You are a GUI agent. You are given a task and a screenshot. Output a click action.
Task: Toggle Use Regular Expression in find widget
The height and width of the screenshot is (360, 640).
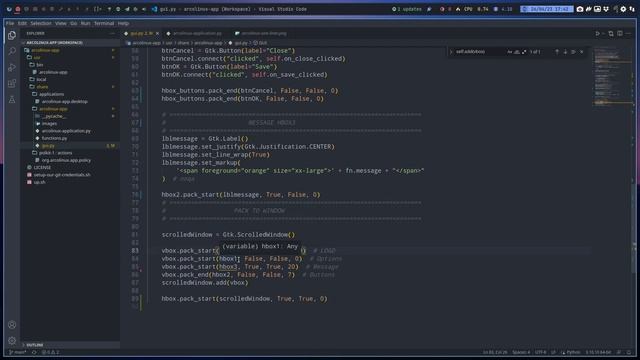(x=524, y=52)
